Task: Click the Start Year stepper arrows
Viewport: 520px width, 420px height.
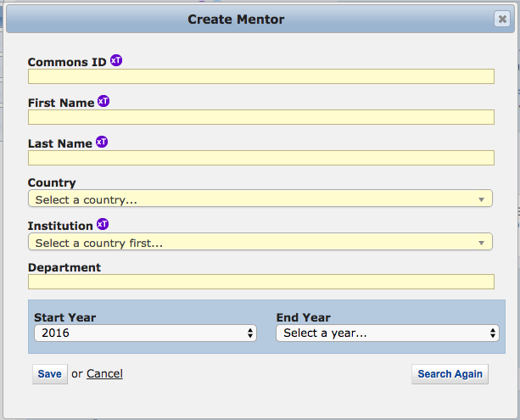Action: tap(250, 333)
